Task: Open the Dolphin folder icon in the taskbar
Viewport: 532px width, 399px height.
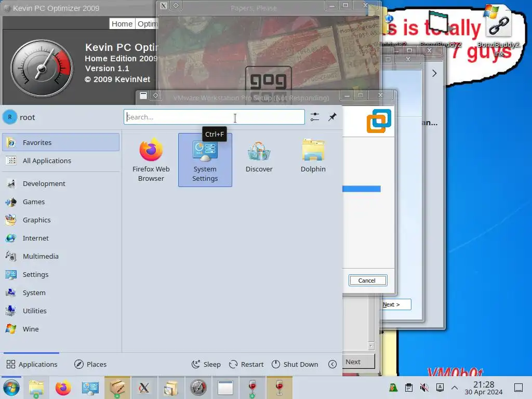Action: pos(36,388)
